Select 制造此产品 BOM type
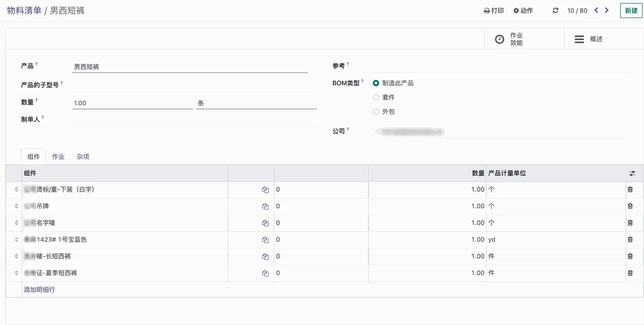 coord(376,83)
